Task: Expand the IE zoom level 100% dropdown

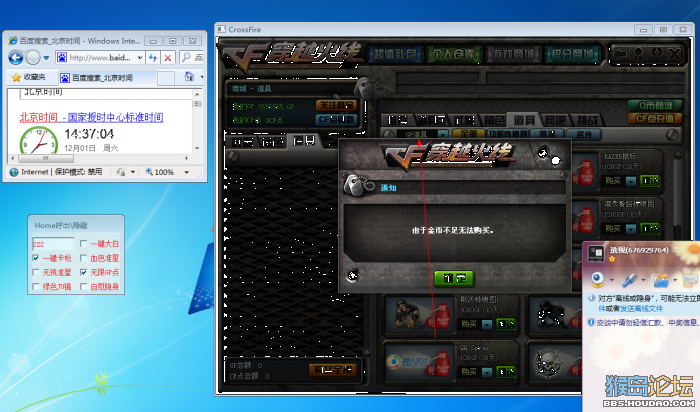Action: point(187,172)
